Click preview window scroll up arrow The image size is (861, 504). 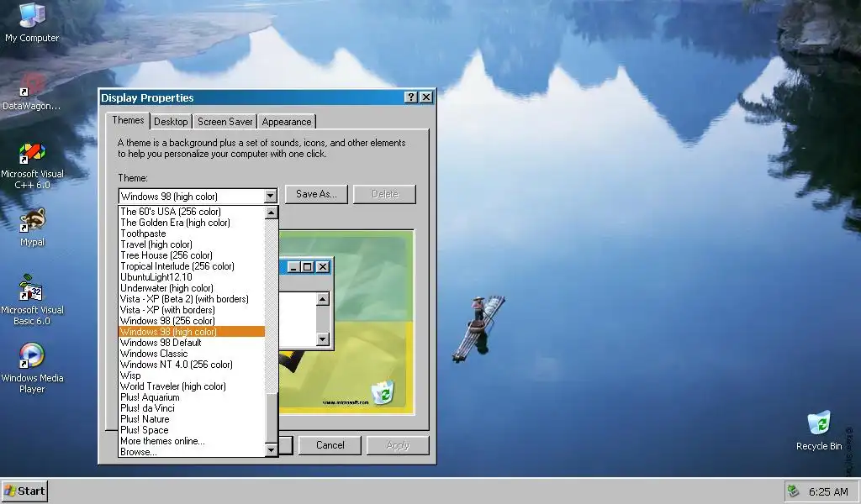[x=323, y=299]
